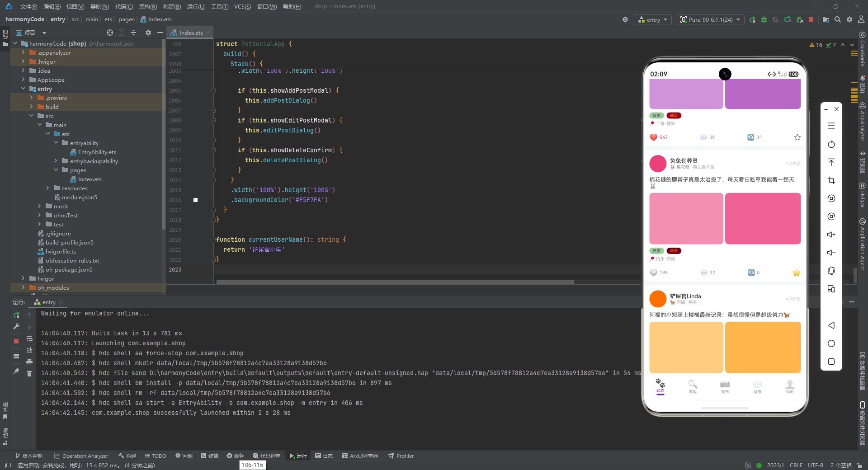
Task: Toggle the like heart showing 189
Action: coord(654,273)
